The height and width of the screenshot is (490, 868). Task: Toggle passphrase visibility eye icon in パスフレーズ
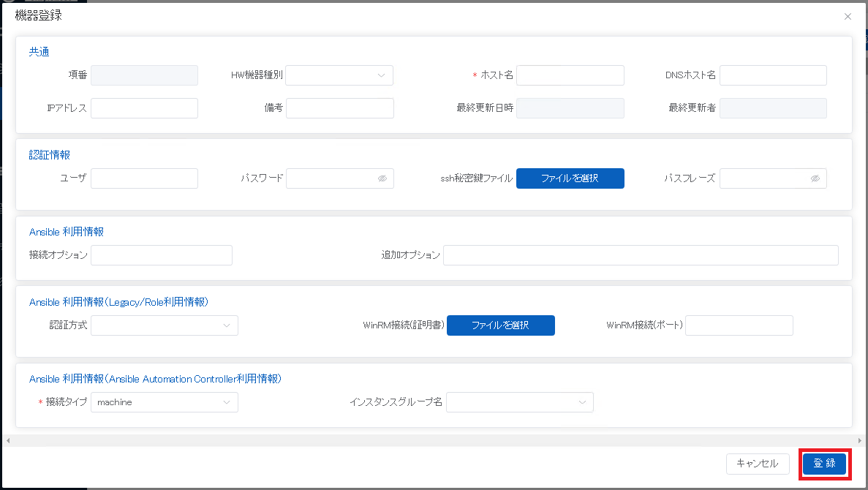pyautogui.click(x=815, y=178)
